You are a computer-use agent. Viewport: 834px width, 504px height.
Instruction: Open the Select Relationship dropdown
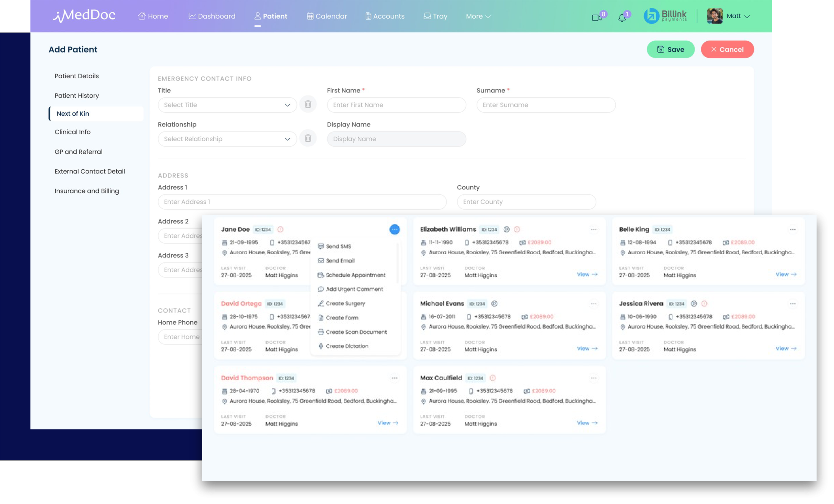tap(227, 139)
